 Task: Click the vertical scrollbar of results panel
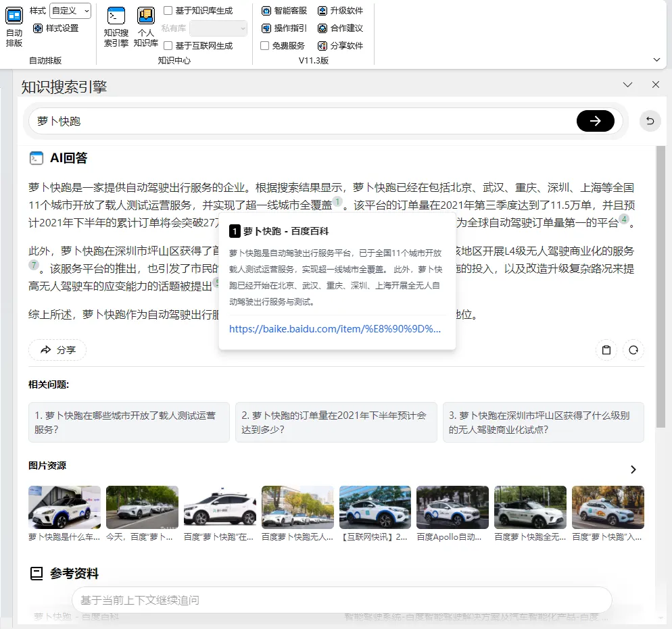661,286
